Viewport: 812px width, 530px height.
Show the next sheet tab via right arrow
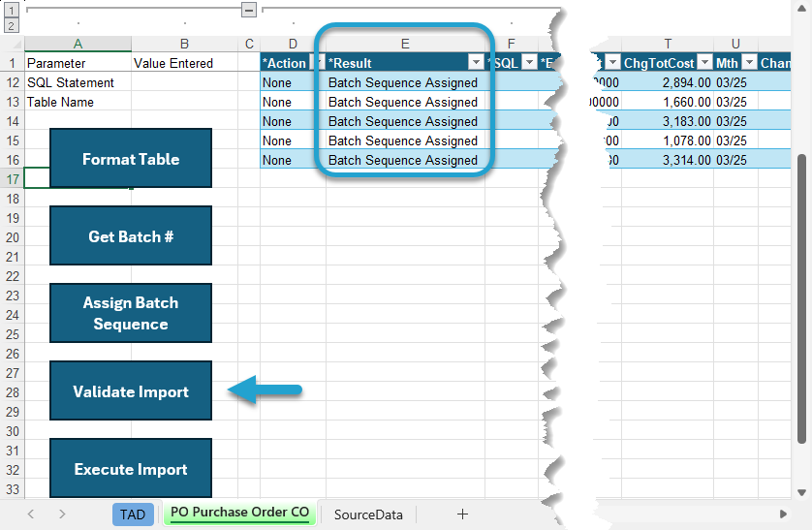tap(62, 514)
